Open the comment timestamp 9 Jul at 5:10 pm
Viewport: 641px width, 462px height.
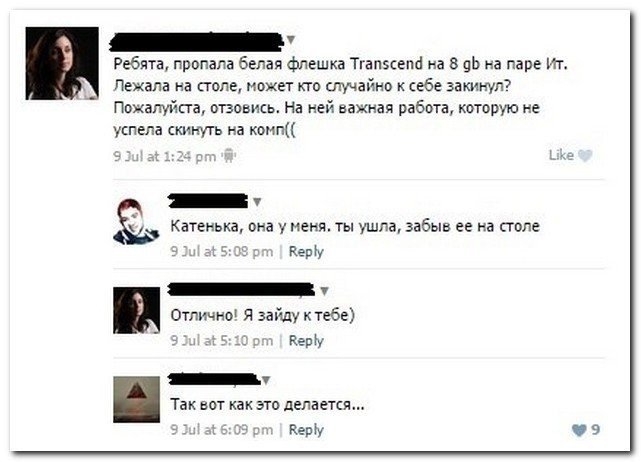222,341
